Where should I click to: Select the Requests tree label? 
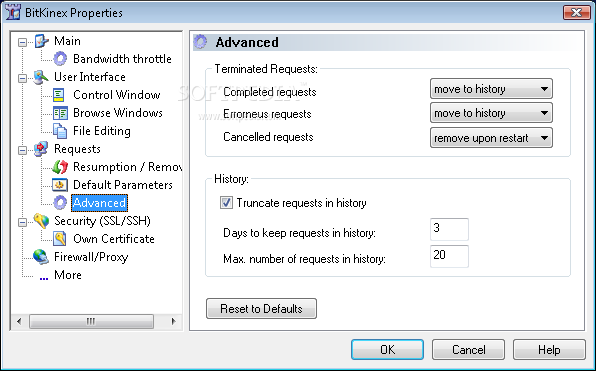click(x=77, y=149)
